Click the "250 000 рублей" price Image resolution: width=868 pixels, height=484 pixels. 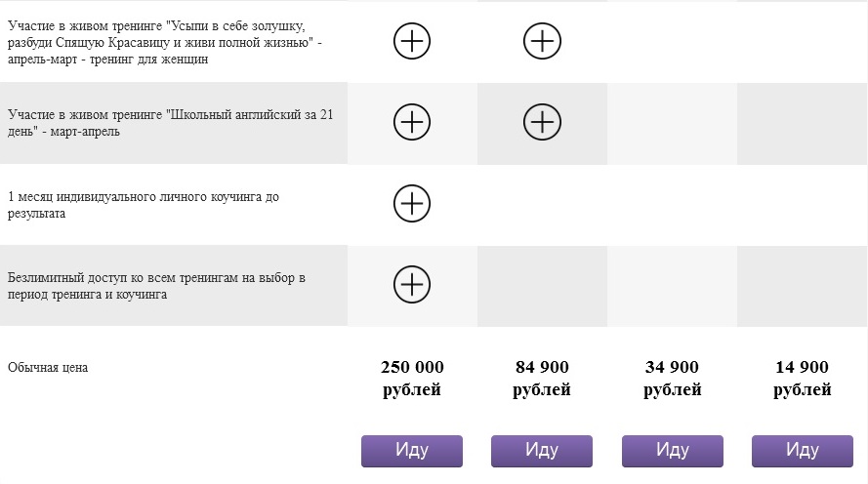pos(412,379)
